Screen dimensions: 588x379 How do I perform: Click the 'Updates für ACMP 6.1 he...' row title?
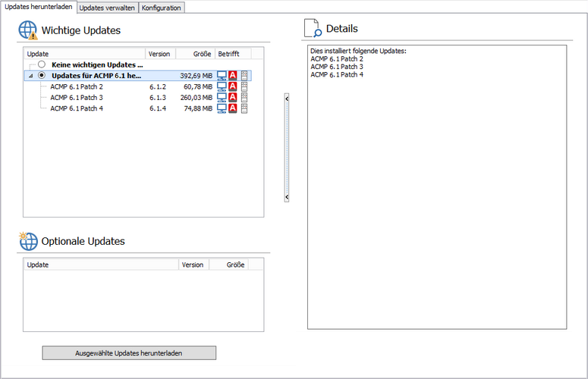[x=96, y=76]
